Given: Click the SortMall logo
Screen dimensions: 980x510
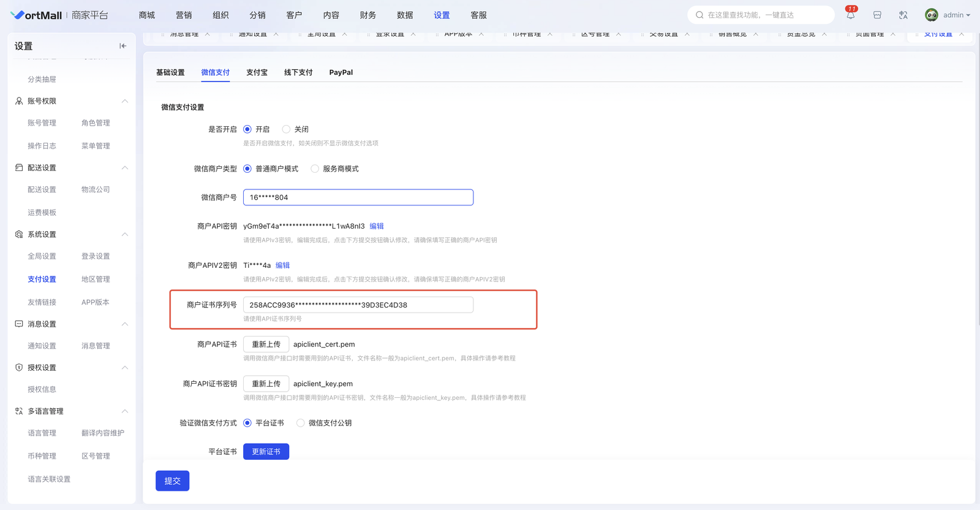Looking at the screenshot, I should click(37, 15).
